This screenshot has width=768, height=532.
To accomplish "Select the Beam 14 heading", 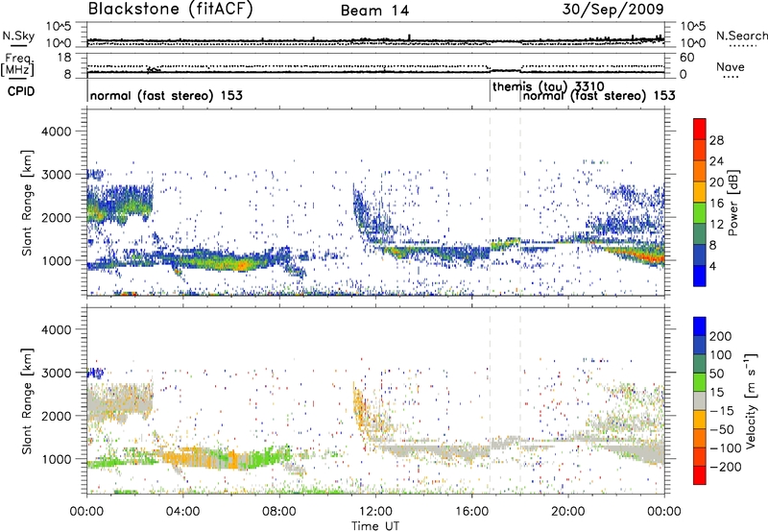I will [x=374, y=11].
